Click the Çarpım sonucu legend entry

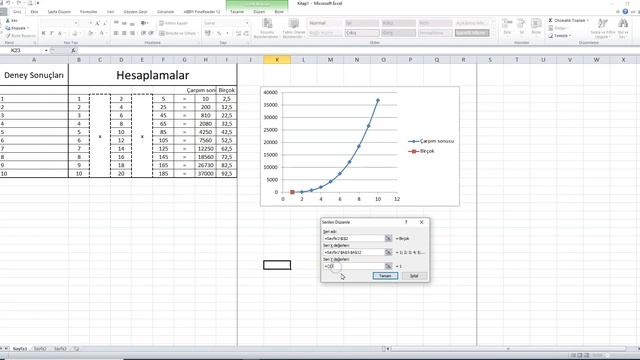pos(431,141)
